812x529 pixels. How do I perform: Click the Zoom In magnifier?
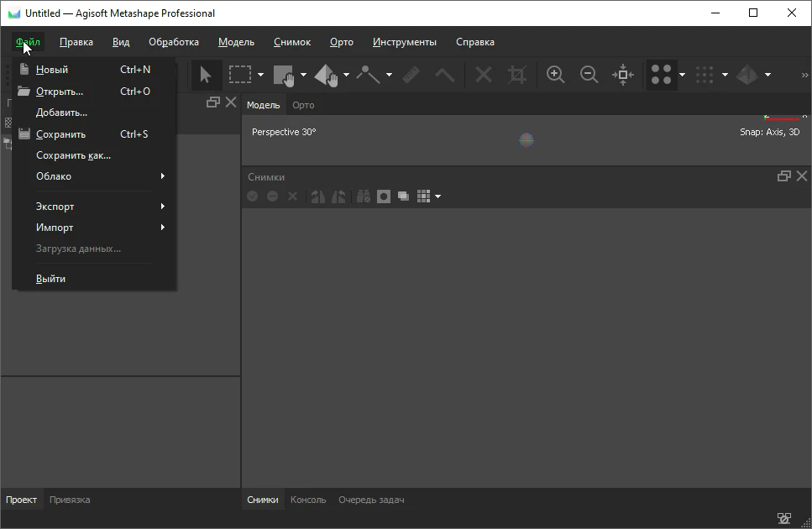pos(555,75)
